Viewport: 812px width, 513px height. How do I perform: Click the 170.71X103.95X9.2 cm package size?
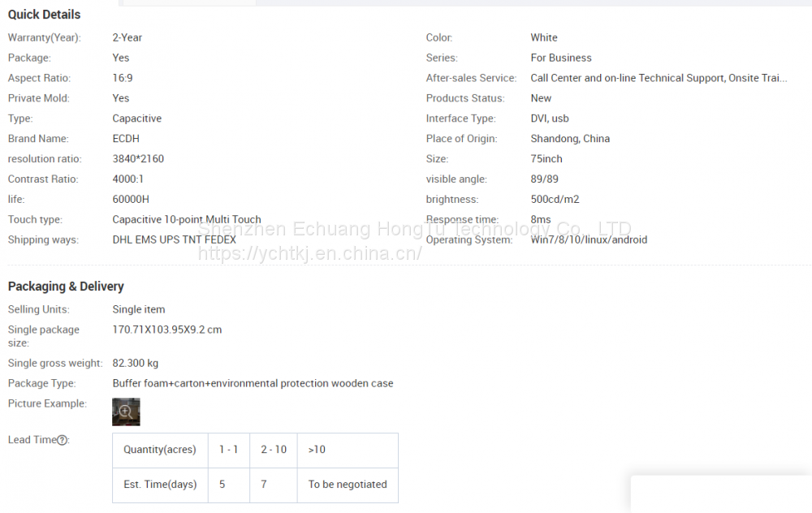point(166,330)
